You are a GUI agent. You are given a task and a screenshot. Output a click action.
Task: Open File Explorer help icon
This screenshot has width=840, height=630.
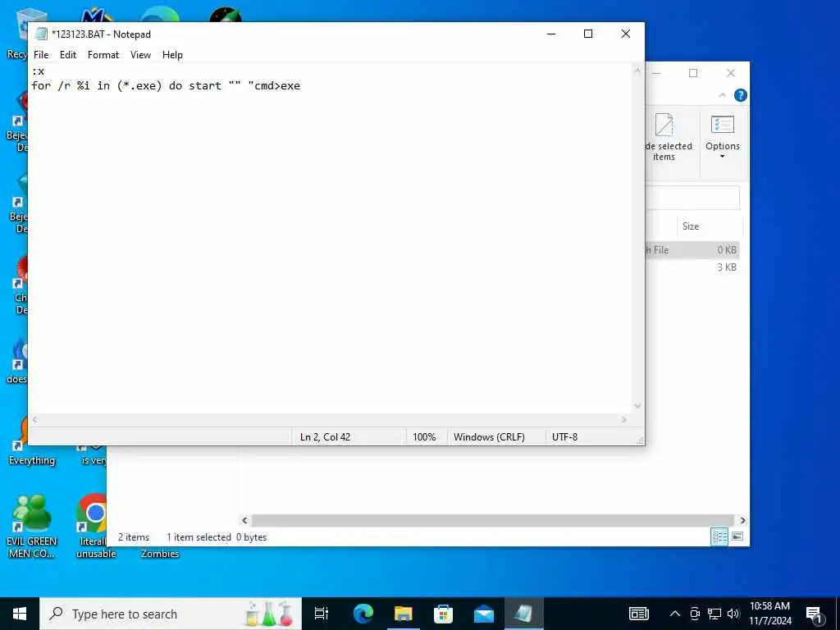click(741, 95)
